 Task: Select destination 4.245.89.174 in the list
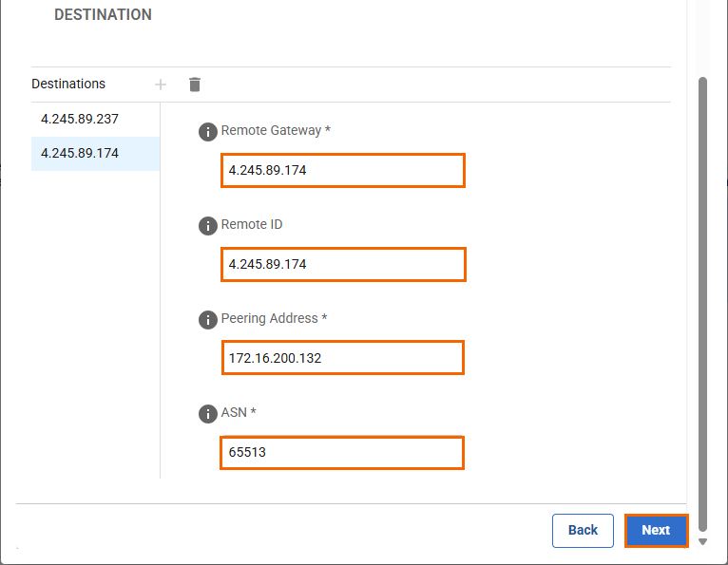tap(80, 153)
